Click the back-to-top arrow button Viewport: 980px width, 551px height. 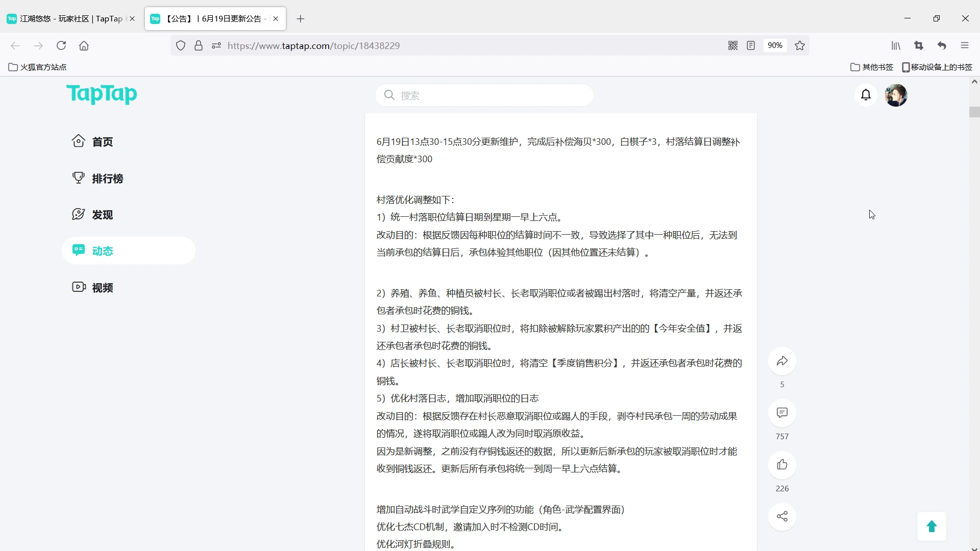pos(932,527)
